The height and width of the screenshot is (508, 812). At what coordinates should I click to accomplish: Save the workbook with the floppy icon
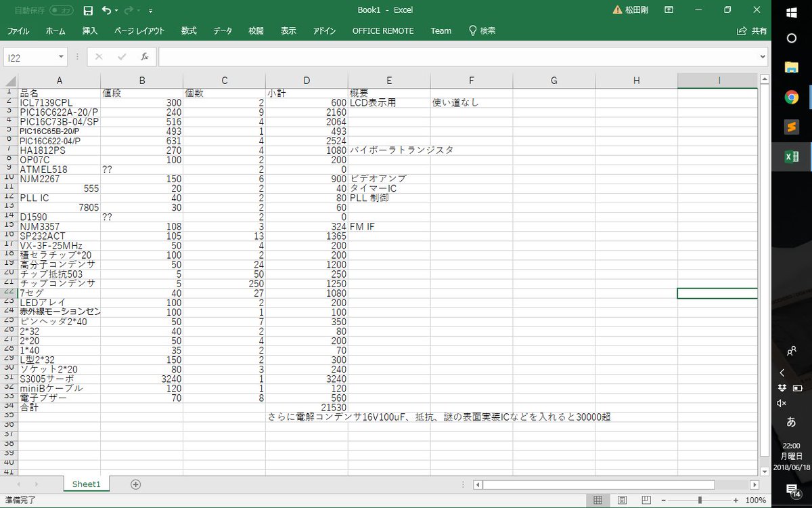(x=87, y=11)
